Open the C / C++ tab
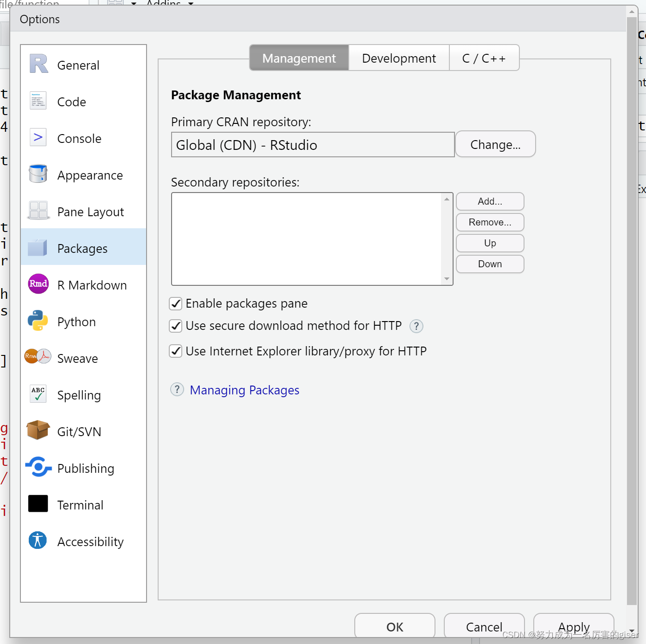This screenshot has height=644, width=646. point(484,58)
